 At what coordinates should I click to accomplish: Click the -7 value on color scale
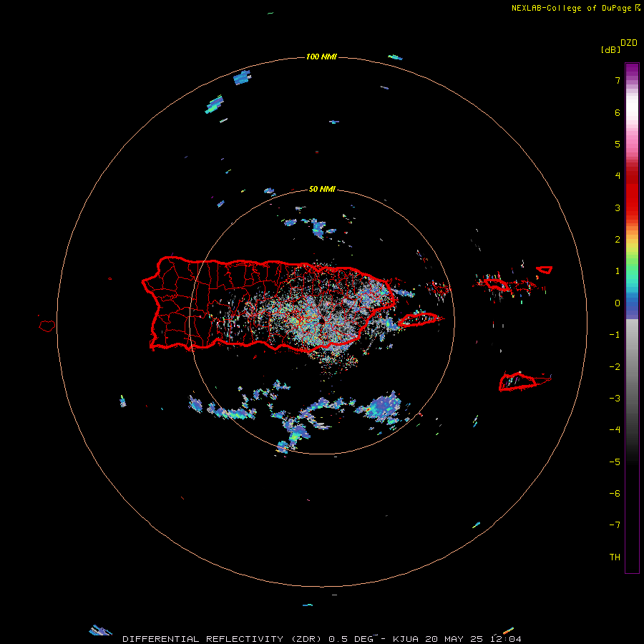(x=615, y=525)
